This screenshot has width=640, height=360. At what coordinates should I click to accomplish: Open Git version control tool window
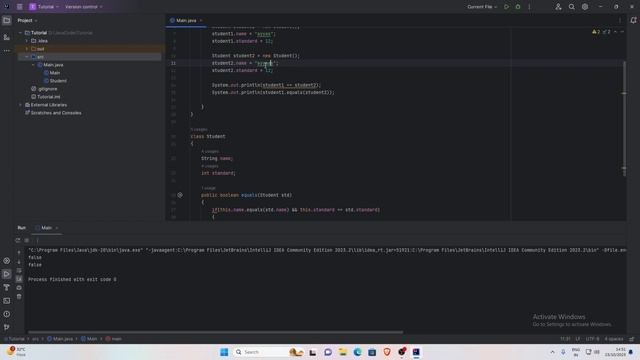pos(7,327)
